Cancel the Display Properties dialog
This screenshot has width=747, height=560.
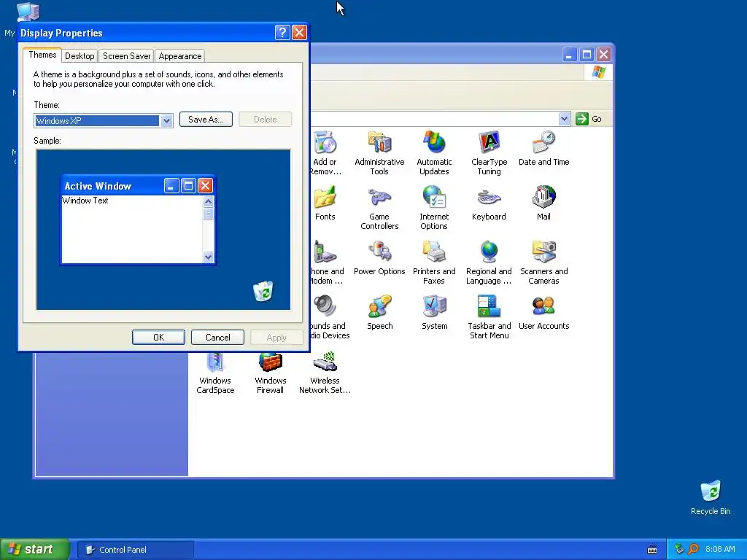pos(217,337)
